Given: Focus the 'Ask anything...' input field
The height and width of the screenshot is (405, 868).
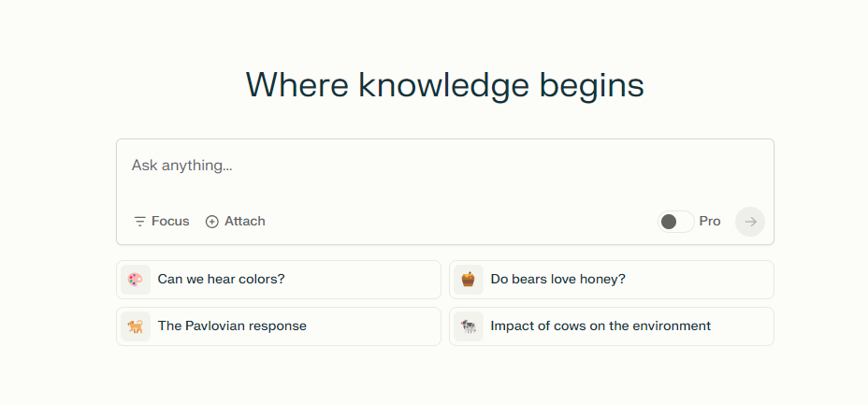Looking at the screenshot, I should coord(445,173).
